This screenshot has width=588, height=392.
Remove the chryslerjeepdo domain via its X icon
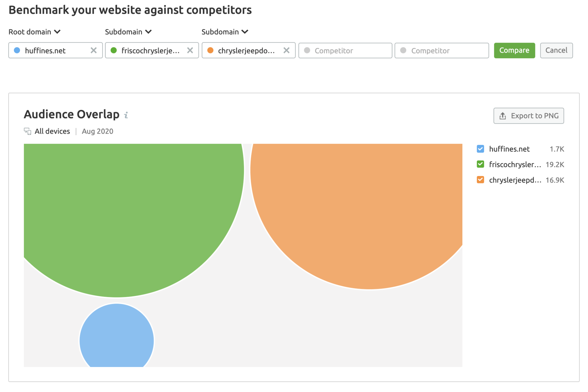coord(286,50)
